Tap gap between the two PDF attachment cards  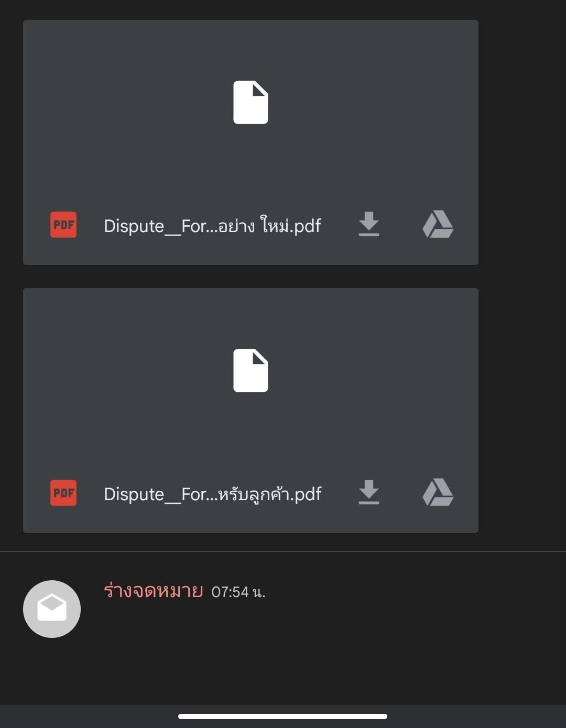[251, 277]
